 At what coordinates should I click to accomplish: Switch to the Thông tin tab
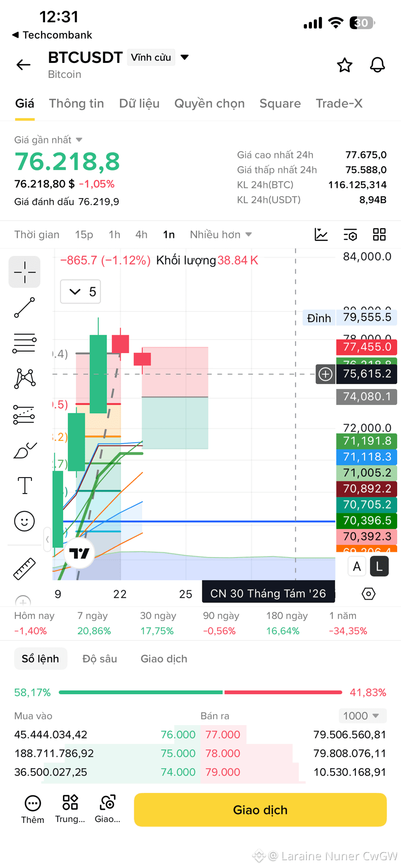click(x=77, y=103)
